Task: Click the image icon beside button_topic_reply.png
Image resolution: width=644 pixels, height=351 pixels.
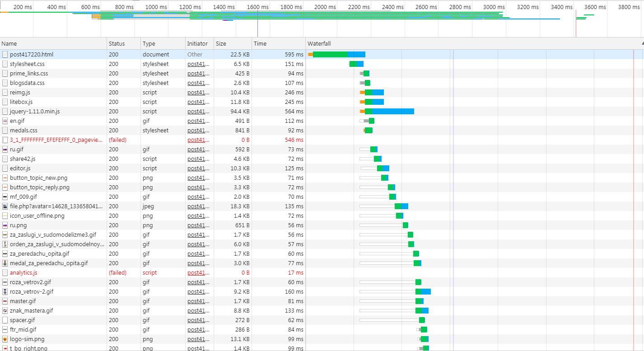Action: click(5, 187)
